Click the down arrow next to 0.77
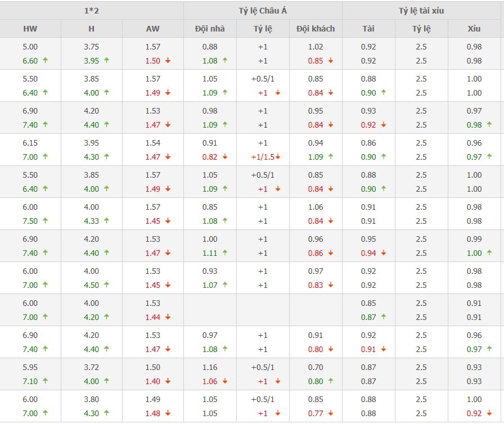Viewport: 504px width, 424px height. [331, 413]
